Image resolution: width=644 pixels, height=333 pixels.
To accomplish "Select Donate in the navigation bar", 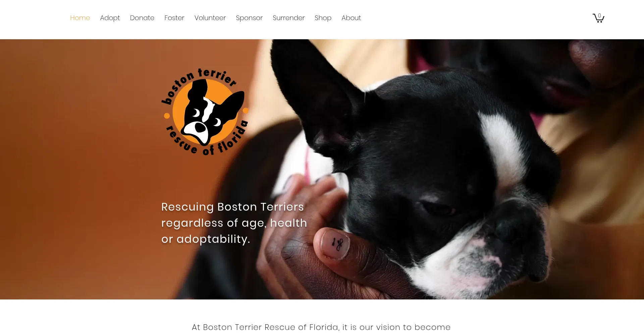I will pos(142,18).
